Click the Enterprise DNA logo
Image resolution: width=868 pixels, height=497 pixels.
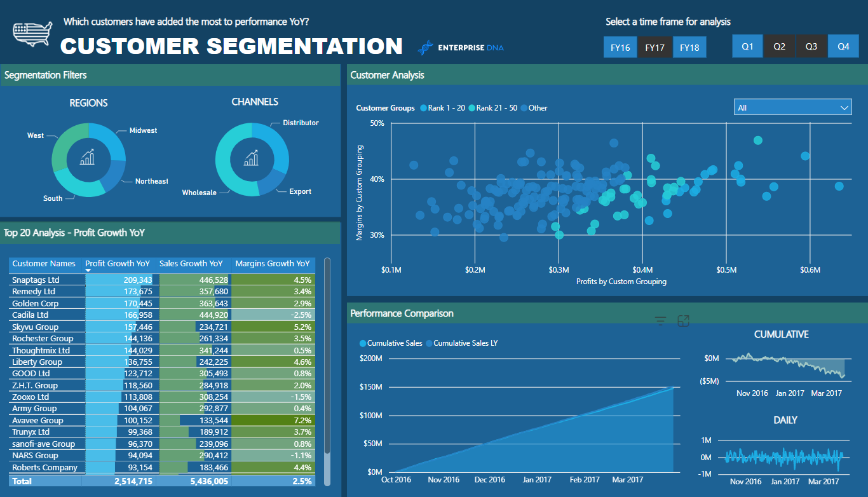click(461, 48)
